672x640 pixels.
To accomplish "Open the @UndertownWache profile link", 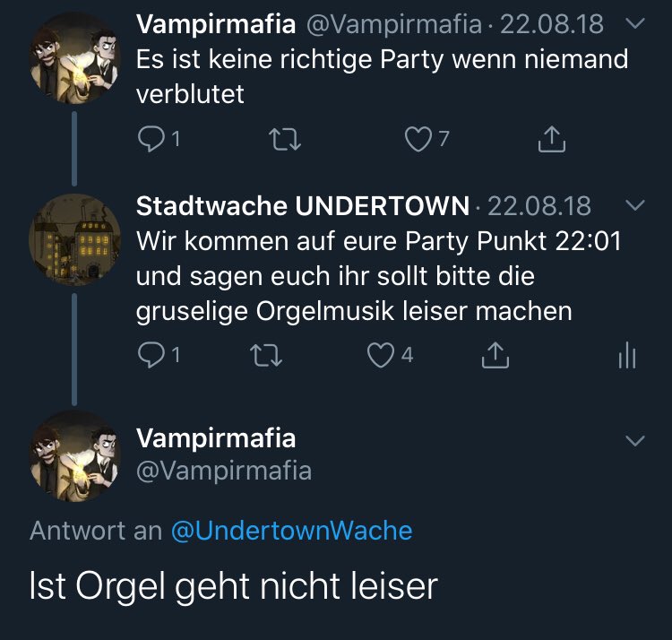I will pyautogui.click(x=291, y=531).
